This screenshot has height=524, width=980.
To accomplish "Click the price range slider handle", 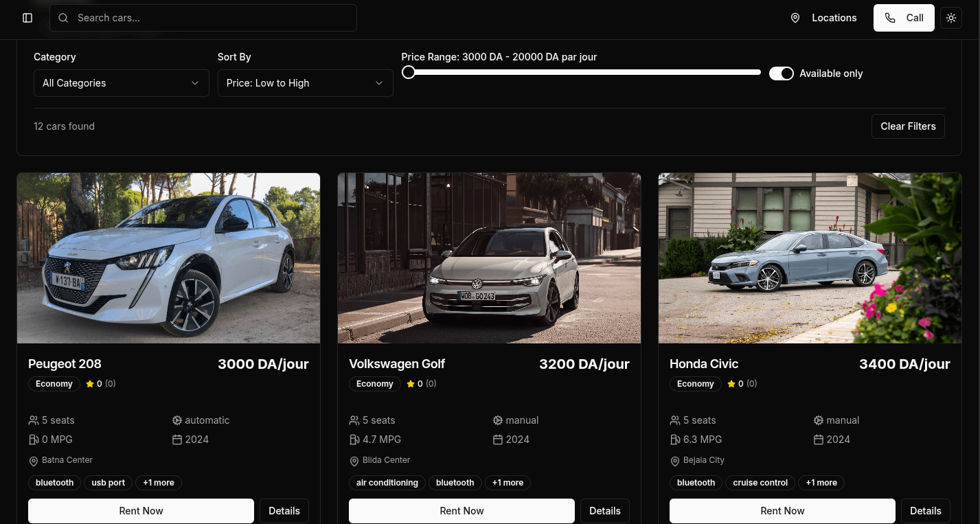I will pyautogui.click(x=409, y=72).
